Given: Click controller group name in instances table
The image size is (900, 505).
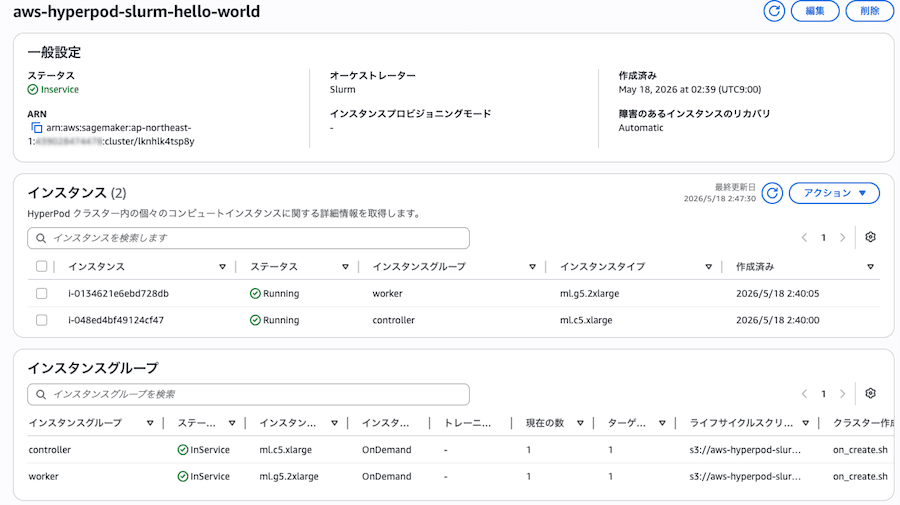Looking at the screenshot, I should pos(393,320).
